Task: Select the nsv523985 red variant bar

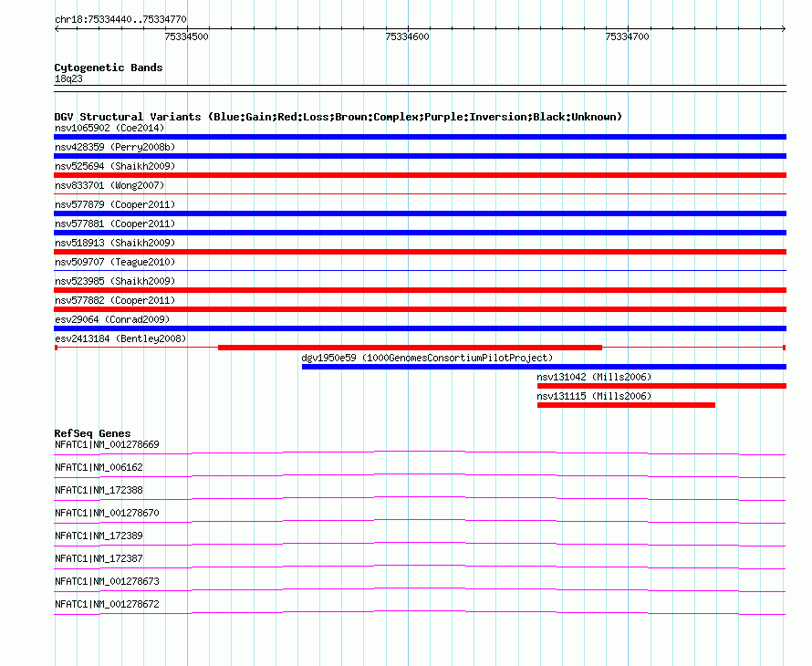Action: coord(420,290)
